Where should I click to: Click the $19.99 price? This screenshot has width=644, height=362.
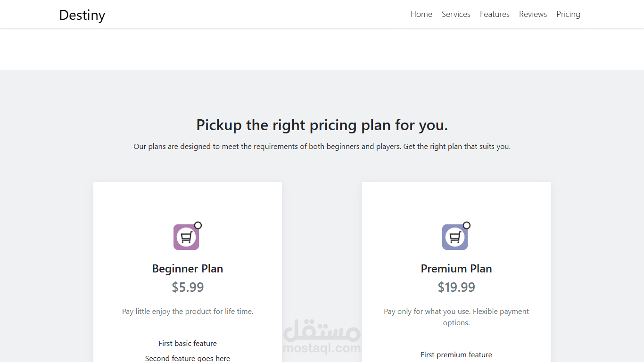(x=456, y=287)
